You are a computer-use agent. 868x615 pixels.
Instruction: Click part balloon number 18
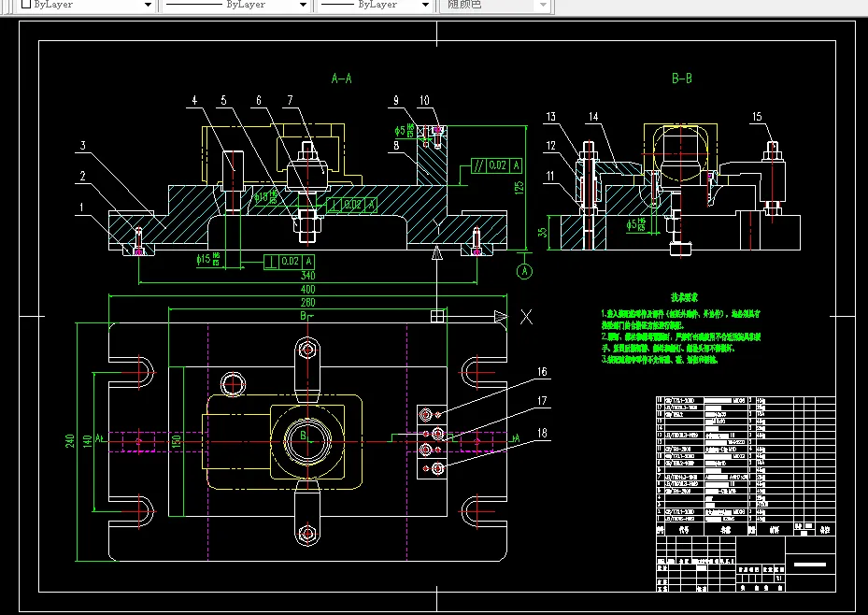[542, 433]
